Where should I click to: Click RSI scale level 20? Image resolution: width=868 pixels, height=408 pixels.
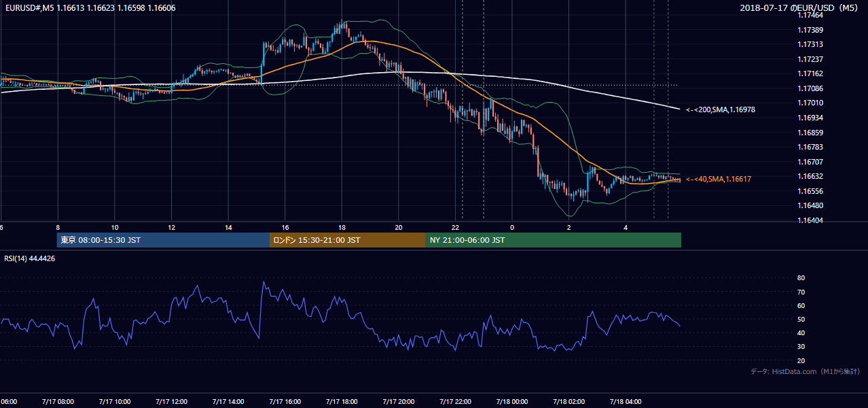click(x=801, y=360)
